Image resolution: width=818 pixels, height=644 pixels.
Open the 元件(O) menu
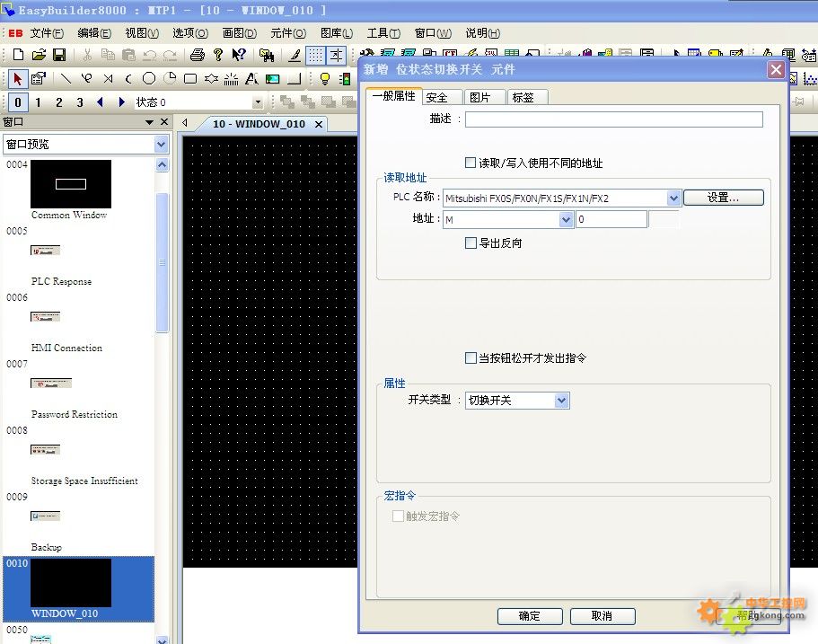point(288,33)
